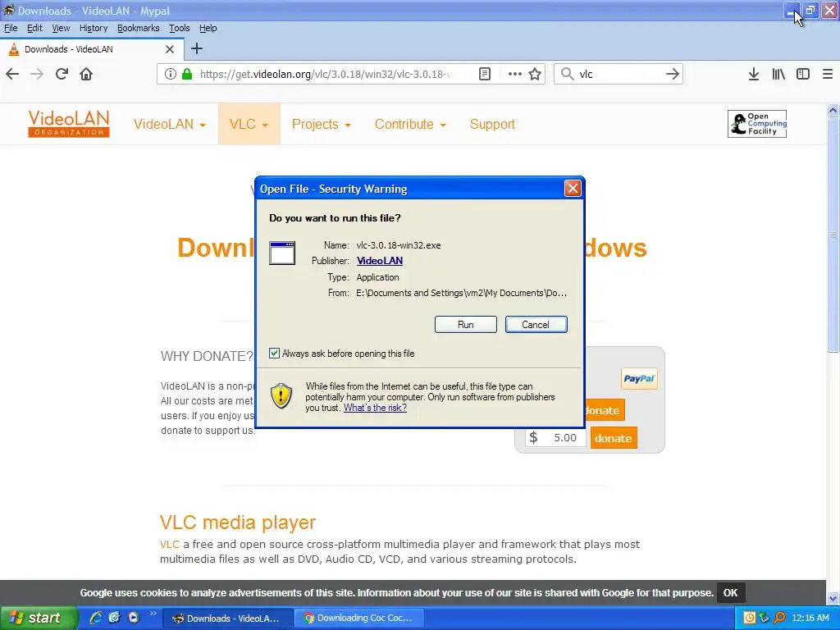Click the application file icon in dialog
The width and height of the screenshot is (840, 630).
282,253
